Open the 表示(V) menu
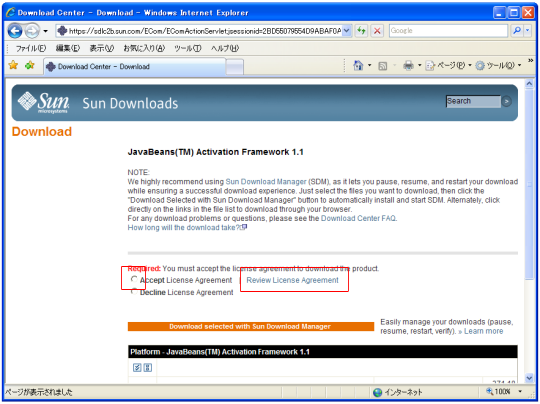This screenshot has width=540, height=404. tap(102, 48)
